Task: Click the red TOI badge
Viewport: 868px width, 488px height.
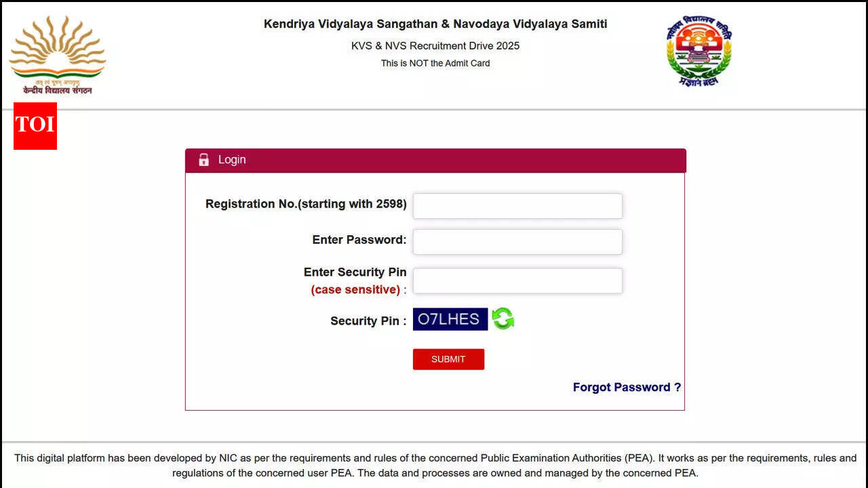Action: click(x=35, y=125)
